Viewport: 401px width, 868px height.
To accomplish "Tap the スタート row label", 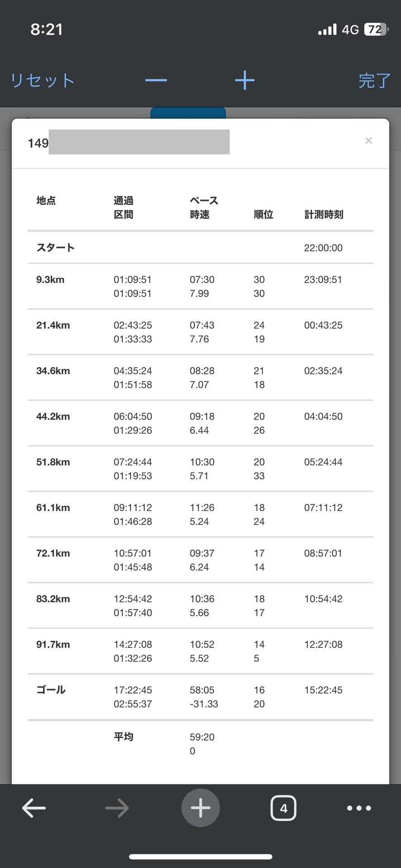I will (55, 247).
